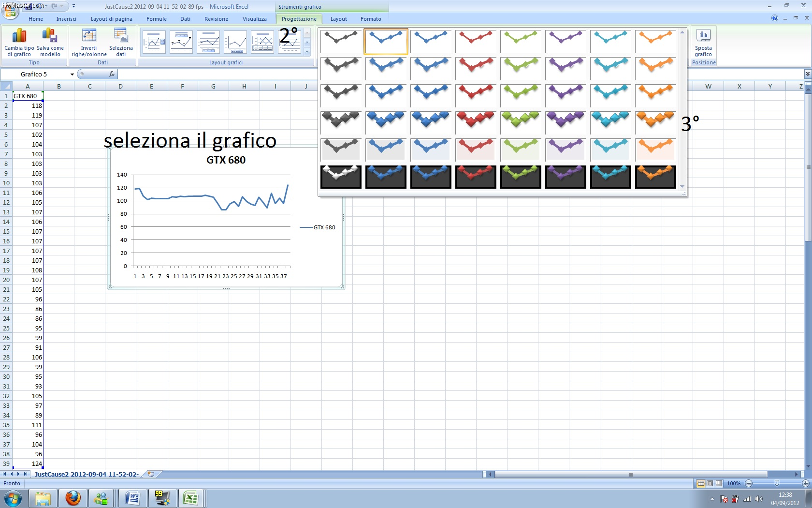Image resolution: width=812 pixels, height=508 pixels.
Task: Switch to the Dati tab
Action: [186, 19]
